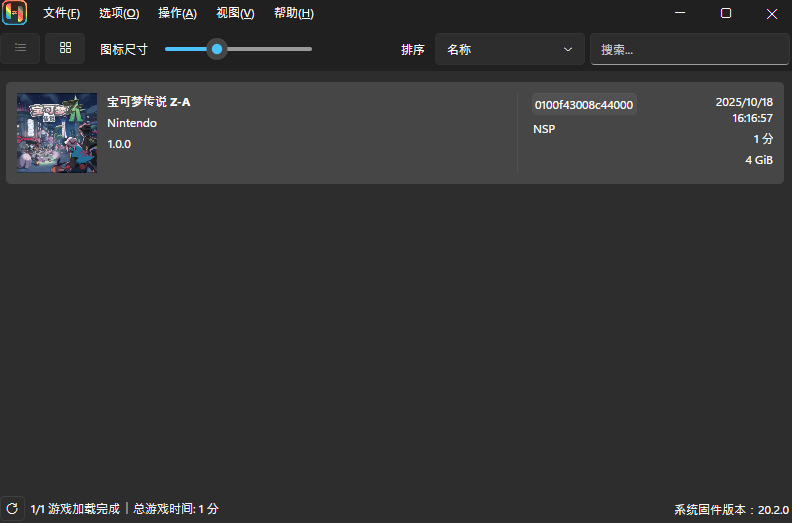Switch to grid view layout
Screen dimensions: 792x523
[x=65, y=48]
